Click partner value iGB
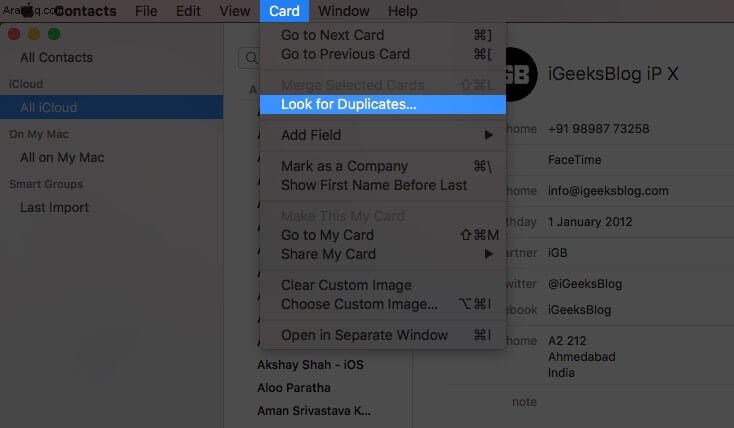Image resolution: width=734 pixels, height=428 pixels. tap(558, 253)
